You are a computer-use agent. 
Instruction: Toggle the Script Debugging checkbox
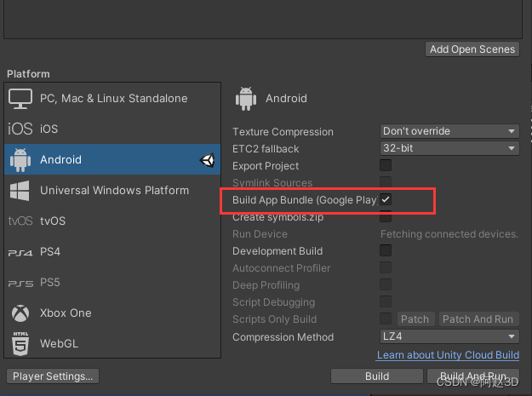tap(386, 301)
